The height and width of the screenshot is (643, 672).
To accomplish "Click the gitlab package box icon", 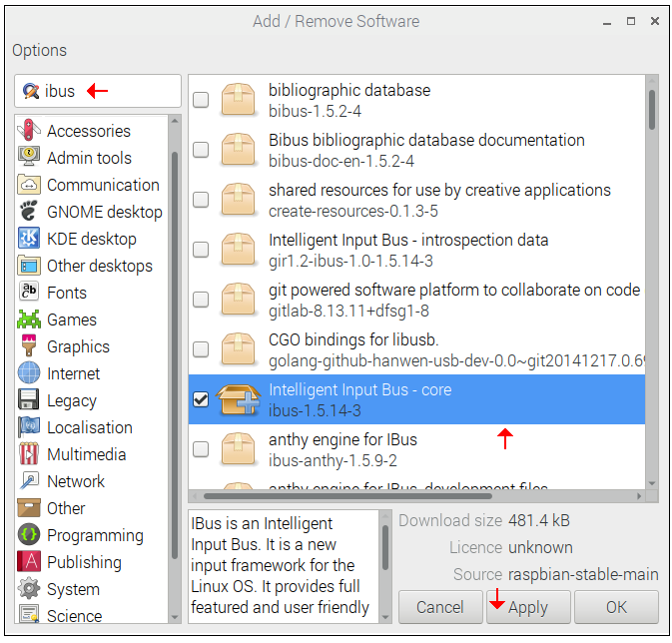I will pos(239,300).
